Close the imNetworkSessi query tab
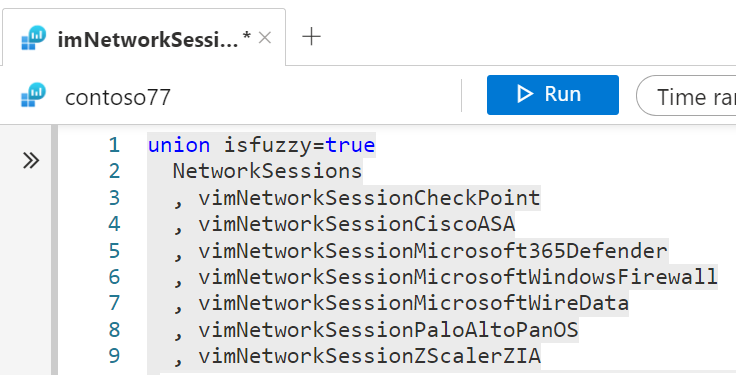 click(265, 38)
